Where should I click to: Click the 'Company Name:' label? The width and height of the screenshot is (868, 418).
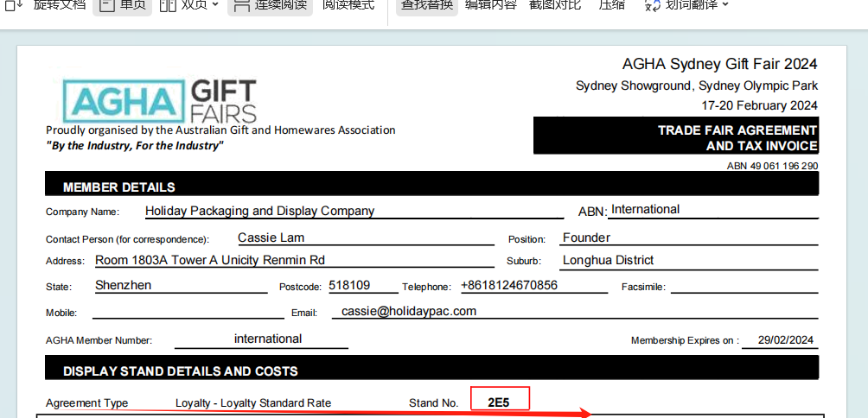pyautogui.click(x=82, y=212)
